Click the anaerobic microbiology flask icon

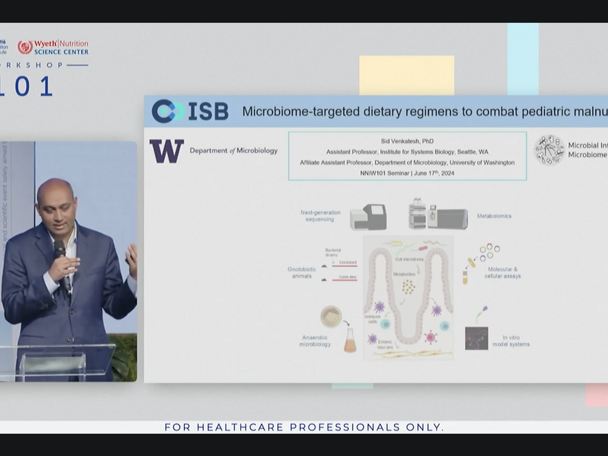point(338,329)
